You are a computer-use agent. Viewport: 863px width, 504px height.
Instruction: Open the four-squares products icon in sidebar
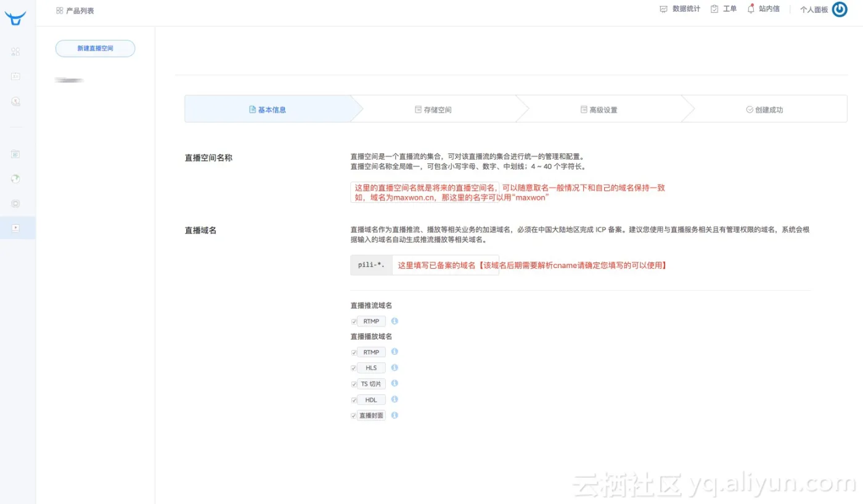16,52
